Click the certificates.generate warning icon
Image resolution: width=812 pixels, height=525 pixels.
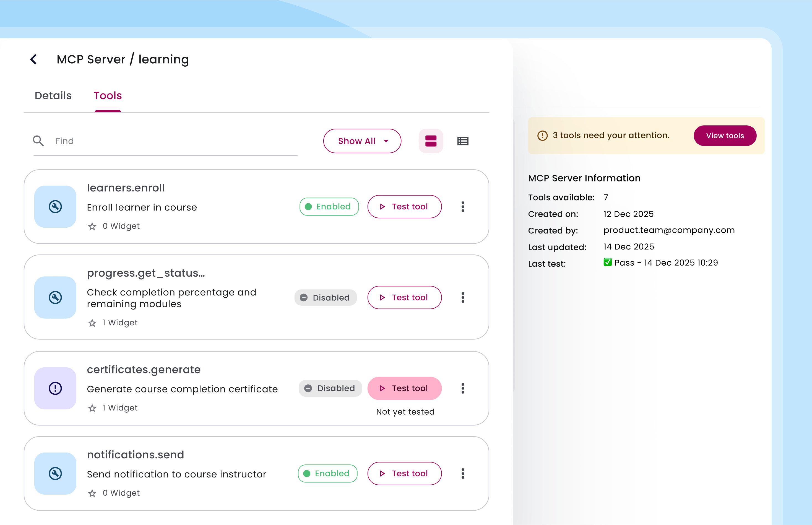(x=55, y=388)
